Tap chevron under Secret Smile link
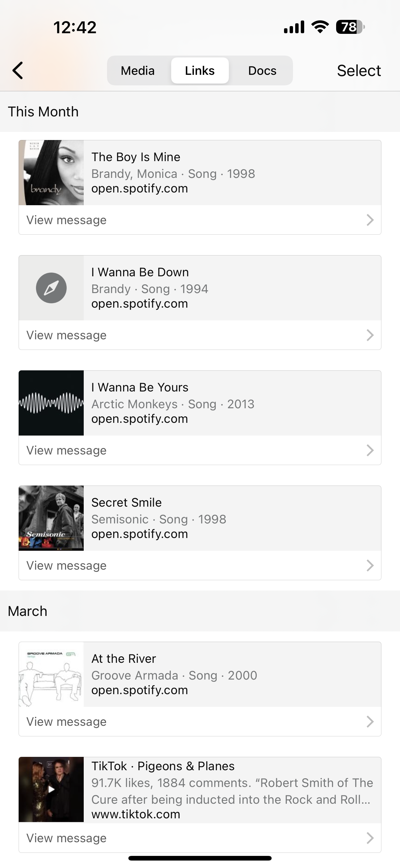This screenshot has width=400, height=868. 370,565
